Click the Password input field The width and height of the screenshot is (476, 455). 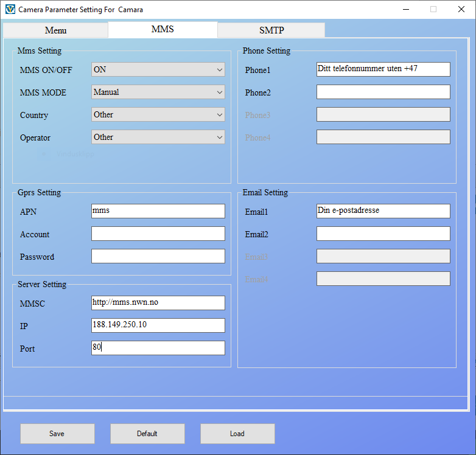coord(158,256)
